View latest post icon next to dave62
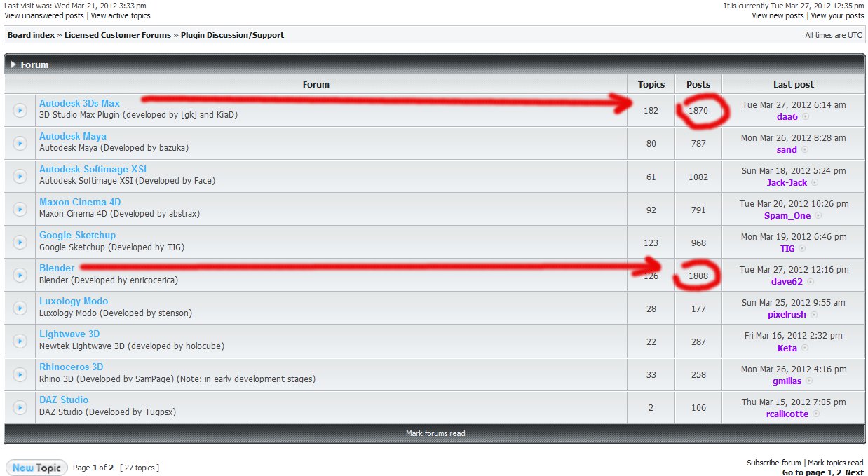868x476 pixels. point(811,282)
